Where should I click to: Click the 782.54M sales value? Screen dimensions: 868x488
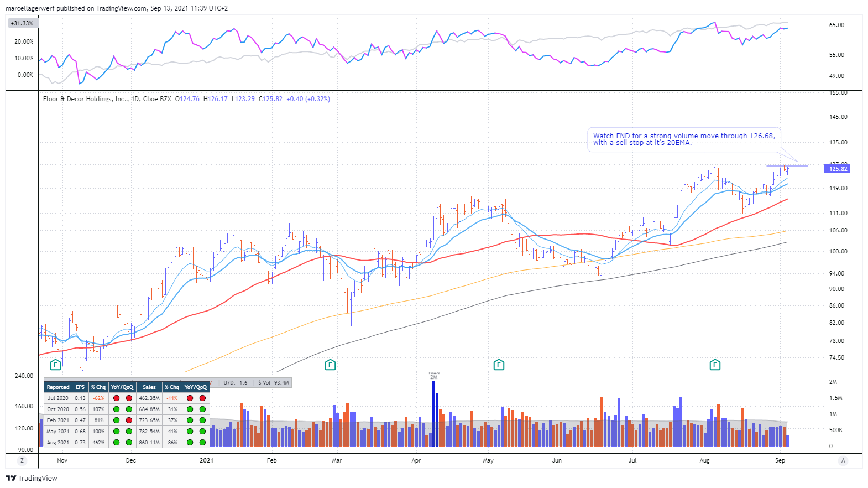[149, 431]
